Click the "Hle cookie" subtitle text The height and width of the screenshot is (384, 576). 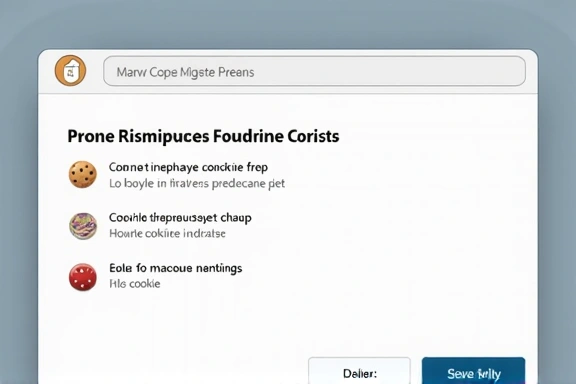coord(134,284)
